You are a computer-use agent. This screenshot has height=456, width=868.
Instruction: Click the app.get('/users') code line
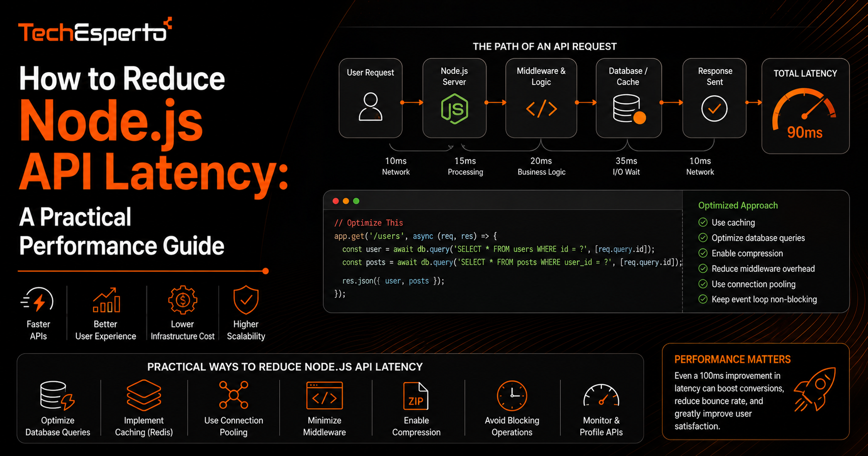pos(416,236)
